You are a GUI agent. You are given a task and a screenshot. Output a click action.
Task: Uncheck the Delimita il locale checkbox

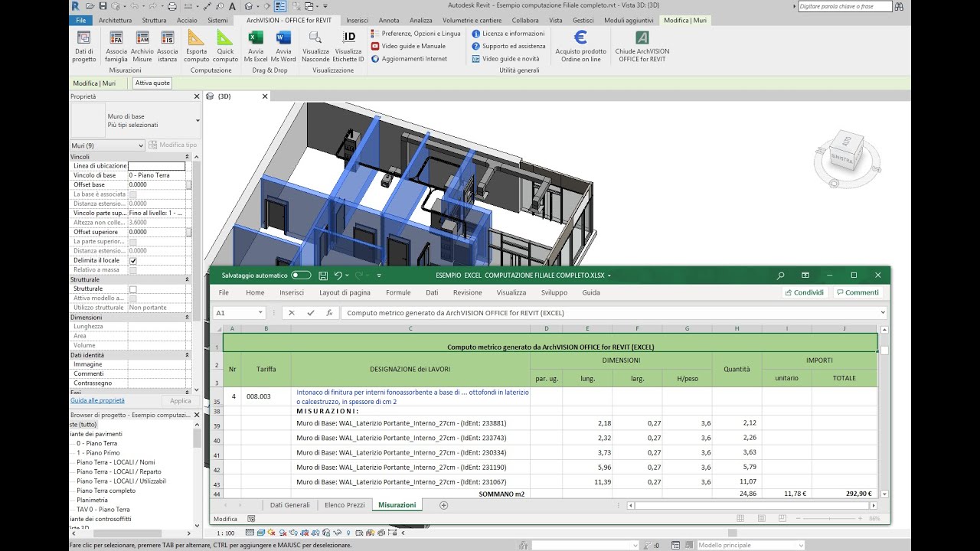tap(133, 261)
